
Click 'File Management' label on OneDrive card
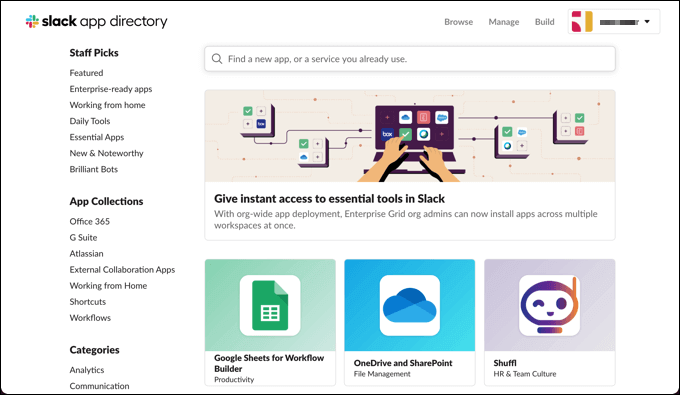(382, 374)
